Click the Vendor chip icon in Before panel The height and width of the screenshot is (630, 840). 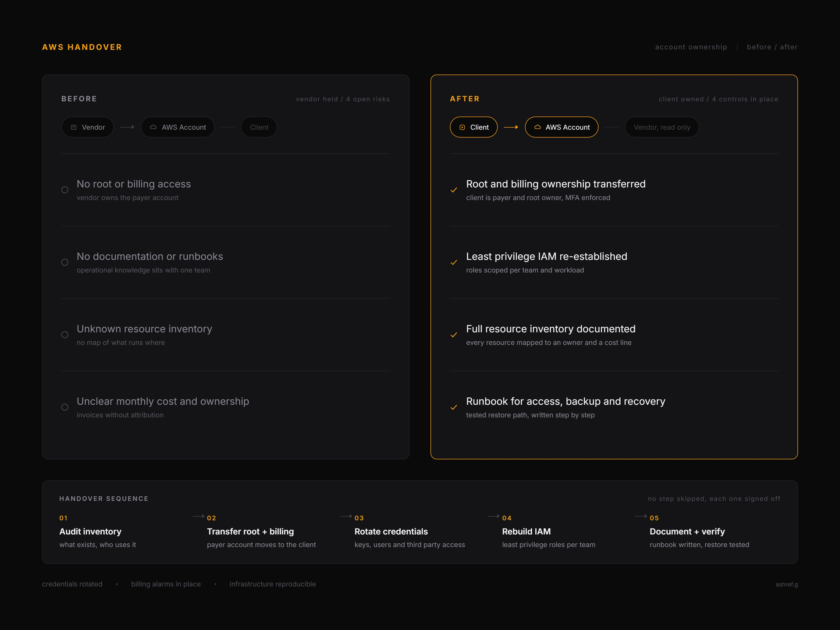74,127
